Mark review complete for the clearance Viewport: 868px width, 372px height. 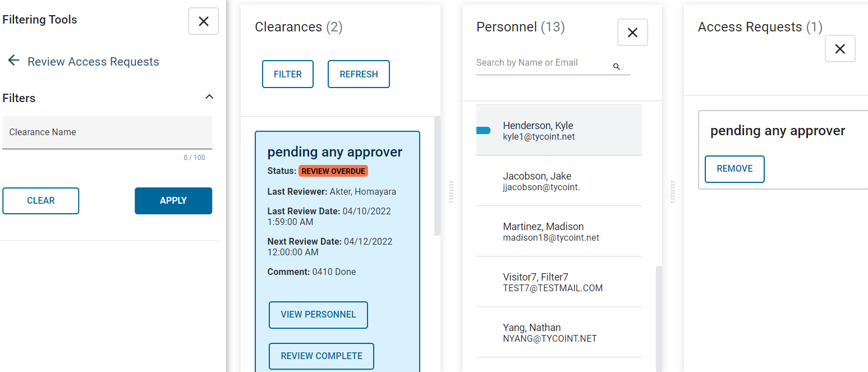pyautogui.click(x=322, y=356)
